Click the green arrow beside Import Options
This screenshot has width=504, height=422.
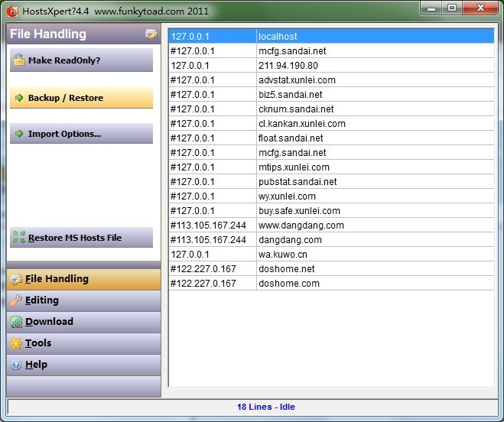[x=18, y=134]
